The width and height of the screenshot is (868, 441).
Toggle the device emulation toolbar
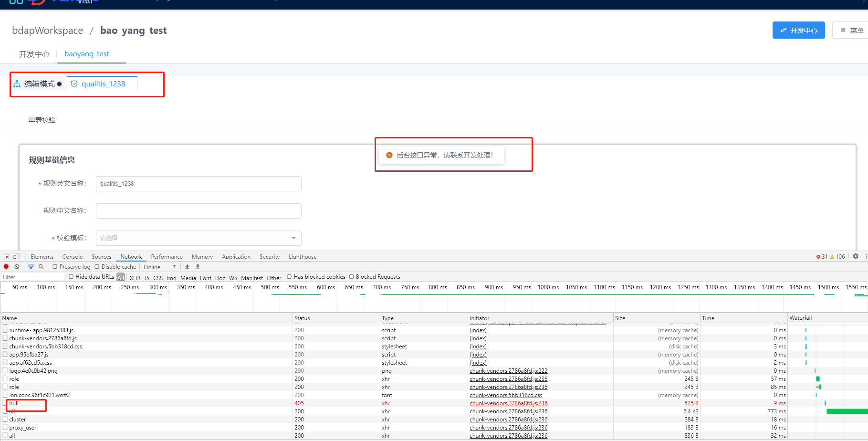point(16,256)
